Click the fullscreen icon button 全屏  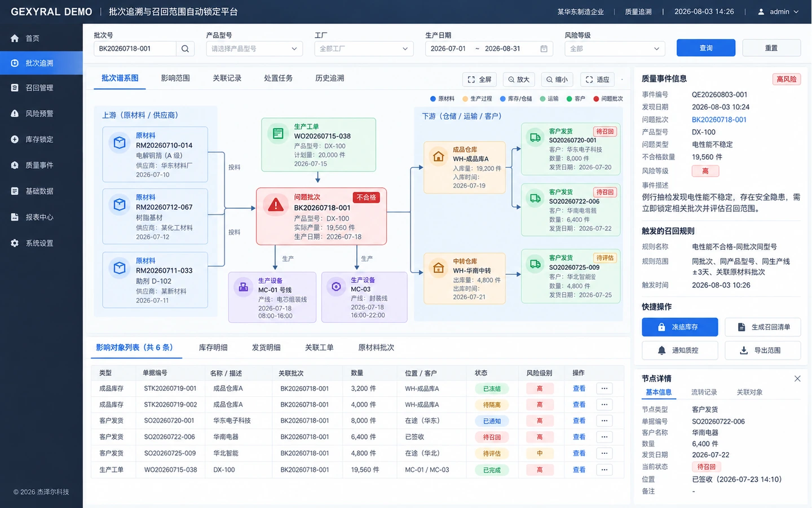[x=480, y=80]
